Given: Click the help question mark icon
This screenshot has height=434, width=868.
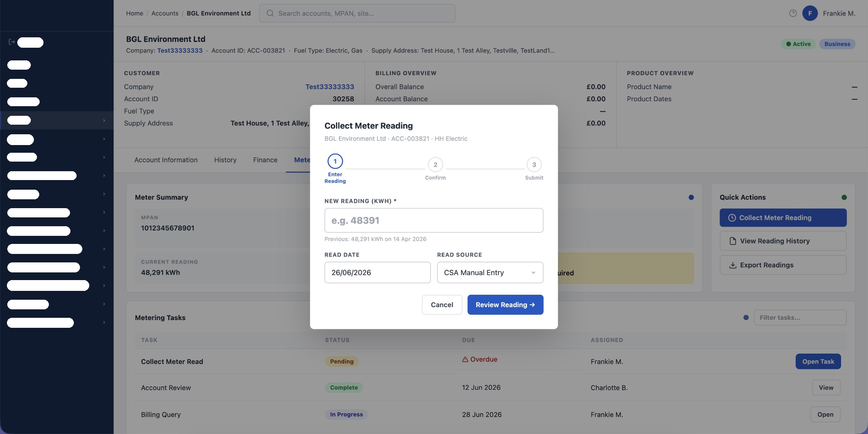Looking at the screenshot, I should (x=793, y=13).
